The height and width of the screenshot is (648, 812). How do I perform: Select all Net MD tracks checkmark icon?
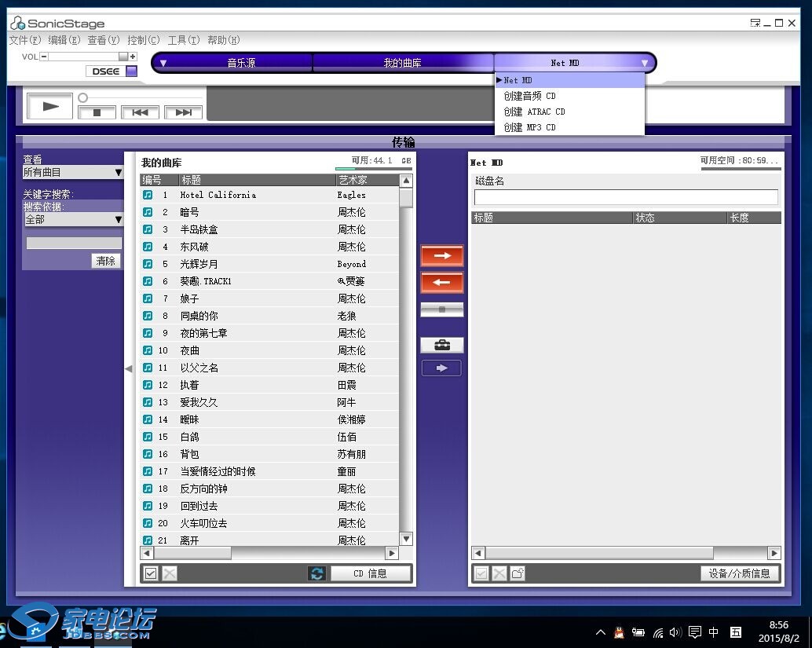(481, 573)
